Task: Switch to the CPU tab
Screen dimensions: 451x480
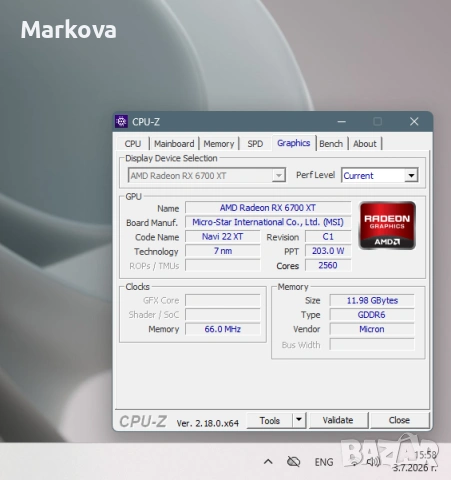Action: tap(133, 144)
